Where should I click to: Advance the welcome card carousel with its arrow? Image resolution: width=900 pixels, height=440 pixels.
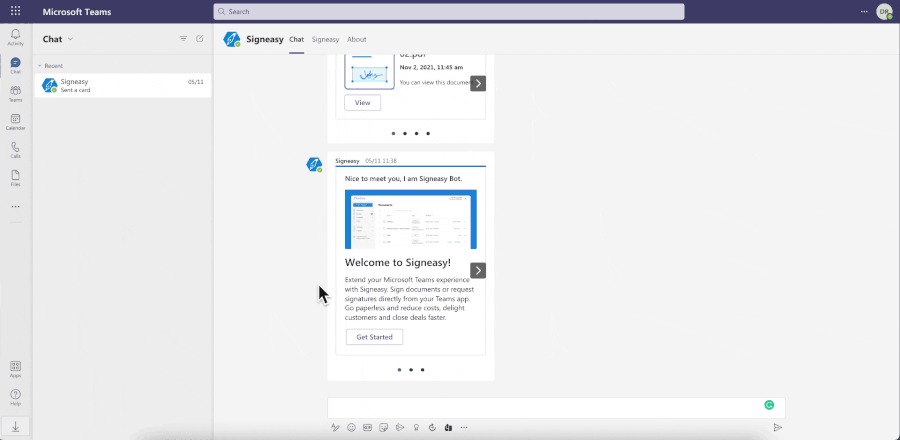point(478,270)
